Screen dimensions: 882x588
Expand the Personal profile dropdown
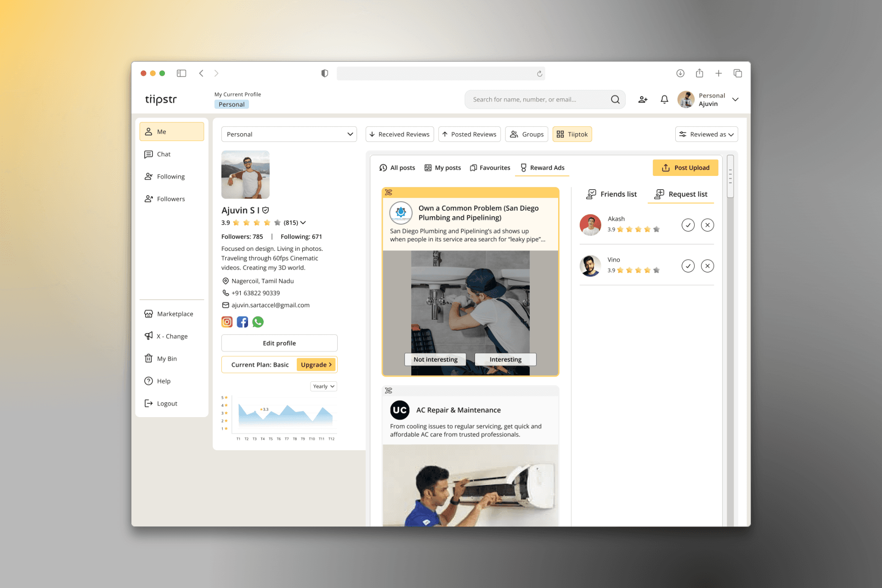click(x=289, y=134)
